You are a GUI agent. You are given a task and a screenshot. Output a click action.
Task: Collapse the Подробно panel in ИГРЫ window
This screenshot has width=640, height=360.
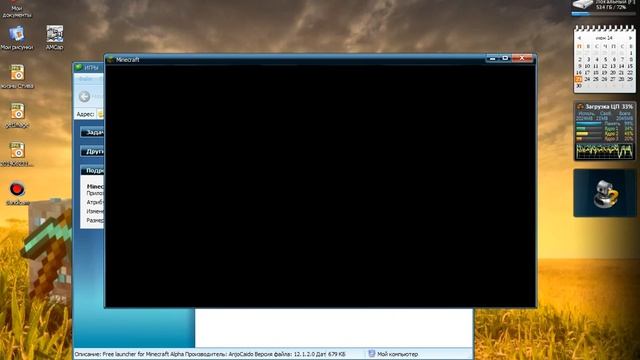(92, 171)
